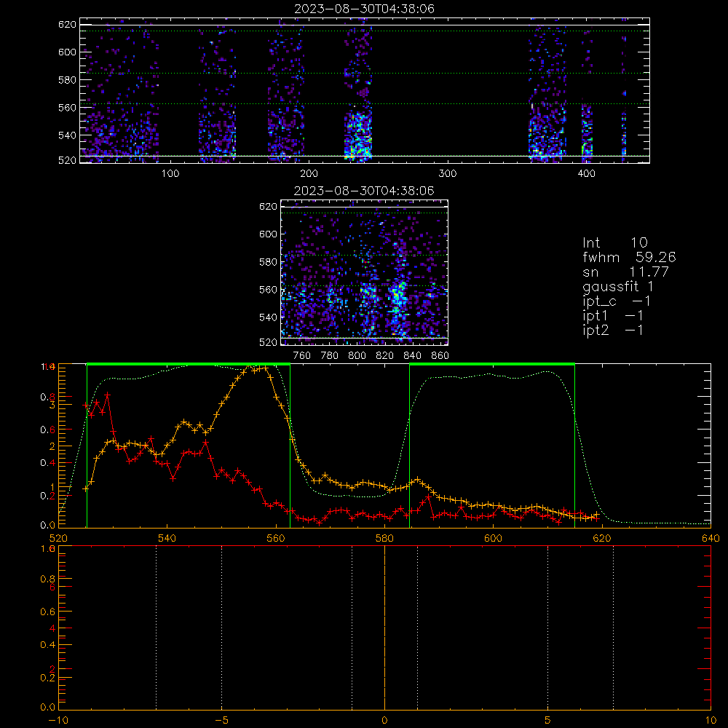Click x-axis label 760 on middle image

click(302, 356)
